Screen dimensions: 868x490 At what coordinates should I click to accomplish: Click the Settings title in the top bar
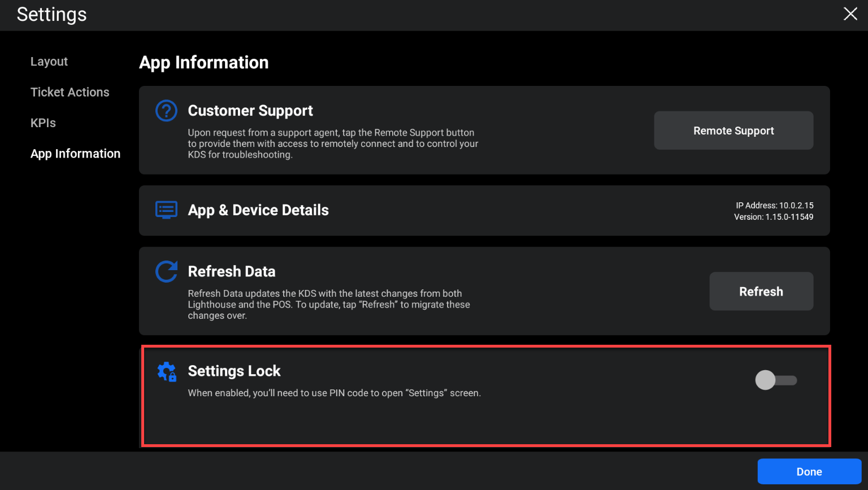(x=52, y=15)
